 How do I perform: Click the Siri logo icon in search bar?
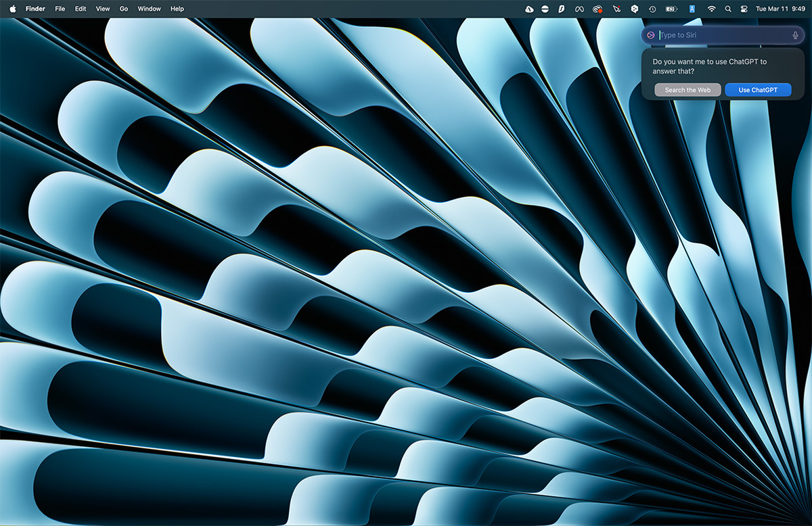(650, 35)
